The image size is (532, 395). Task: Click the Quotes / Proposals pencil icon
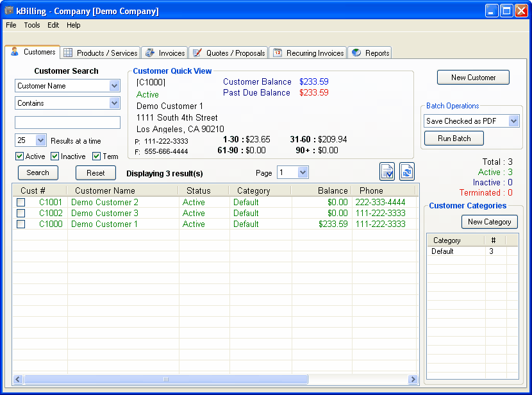199,53
